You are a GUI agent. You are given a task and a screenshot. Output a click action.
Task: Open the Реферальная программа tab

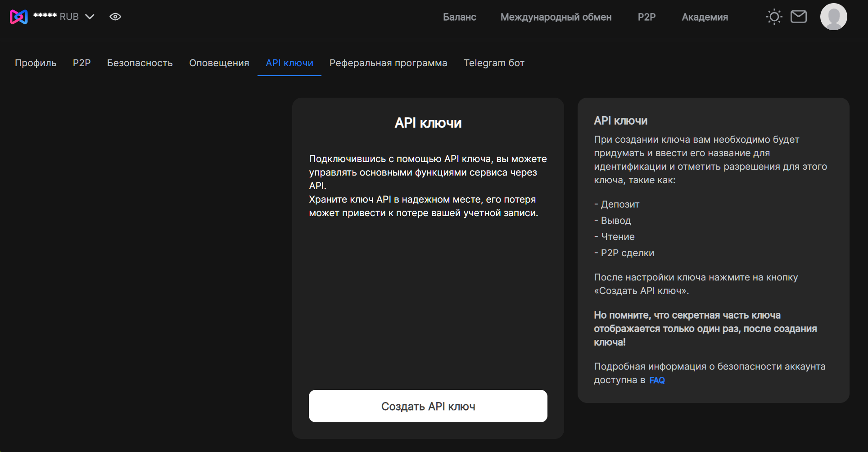click(388, 63)
